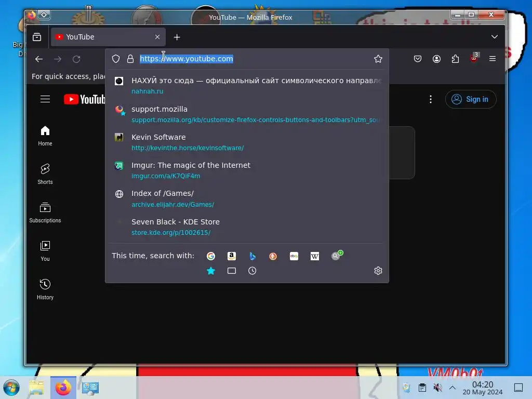Open YouTube settings three-dot menu
This screenshot has height=399, width=532.
point(431,99)
